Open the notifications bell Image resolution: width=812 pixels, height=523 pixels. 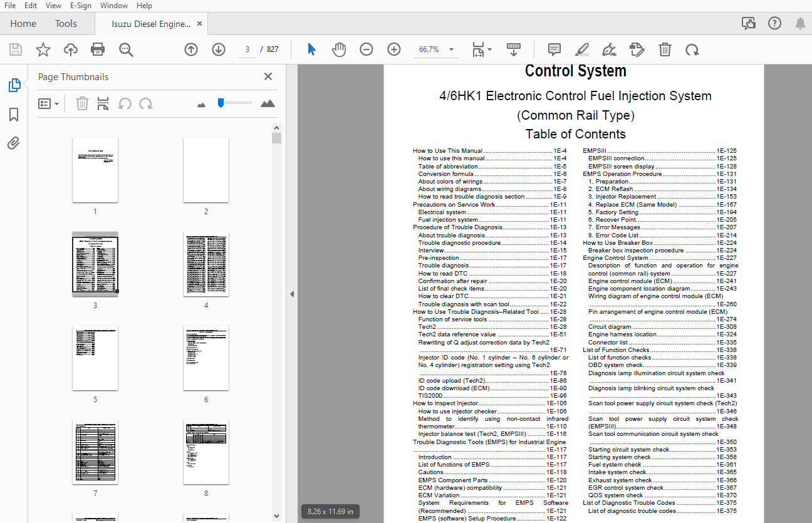pyautogui.click(x=800, y=24)
